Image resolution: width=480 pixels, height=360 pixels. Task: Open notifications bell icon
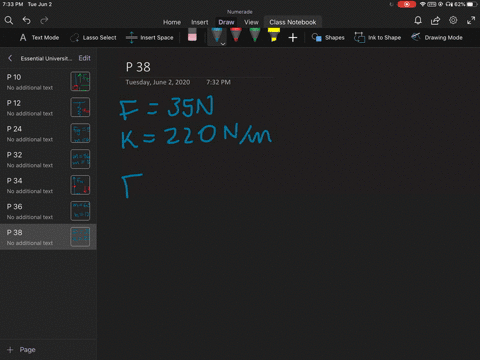coord(418,20)
